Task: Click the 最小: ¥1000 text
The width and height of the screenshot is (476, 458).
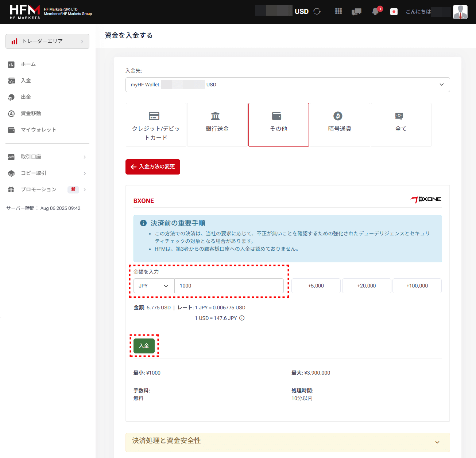Action: click(x=147, y=373)
